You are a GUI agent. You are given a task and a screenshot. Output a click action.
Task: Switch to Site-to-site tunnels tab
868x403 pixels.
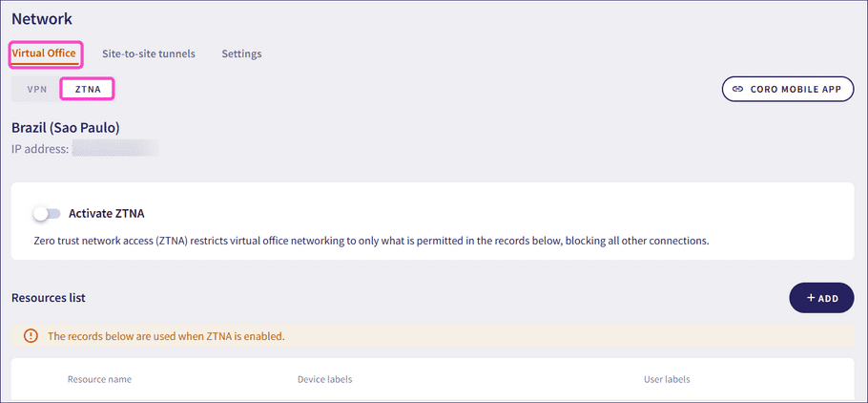point(149,53)
